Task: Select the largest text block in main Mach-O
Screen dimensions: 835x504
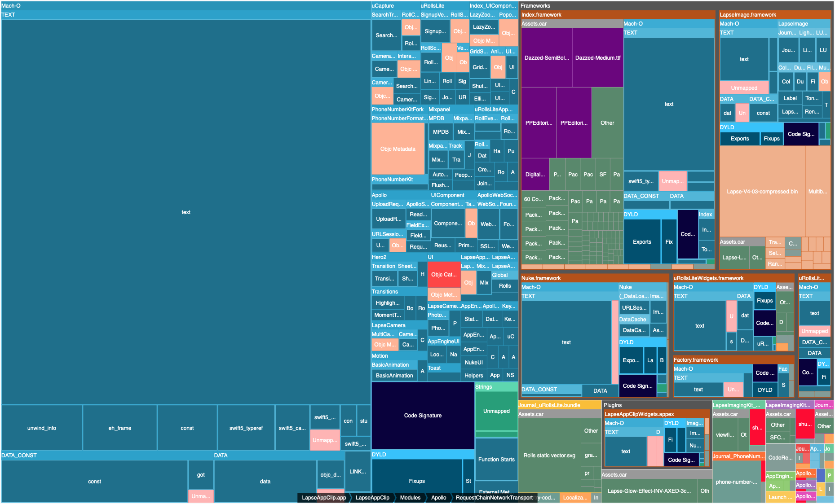Action: click(186, 212)
